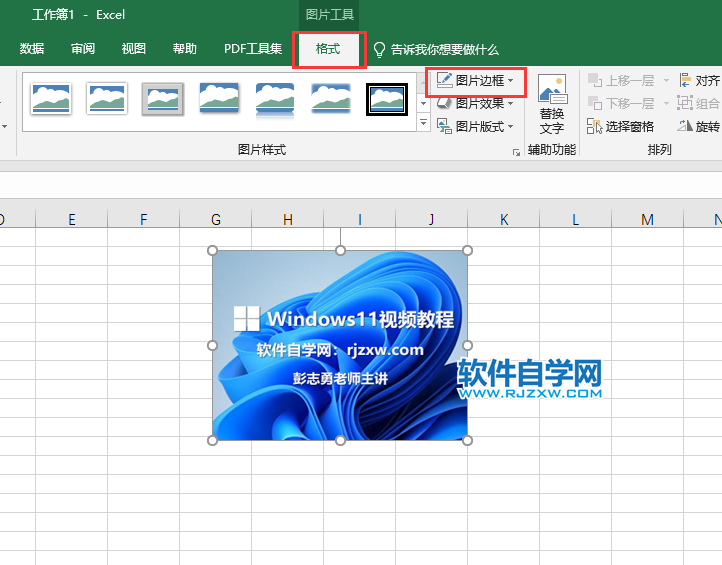Open the 选择窗格 pane
Image resolution: width=722 pixels, height=565 pixels.
point(620,126)
